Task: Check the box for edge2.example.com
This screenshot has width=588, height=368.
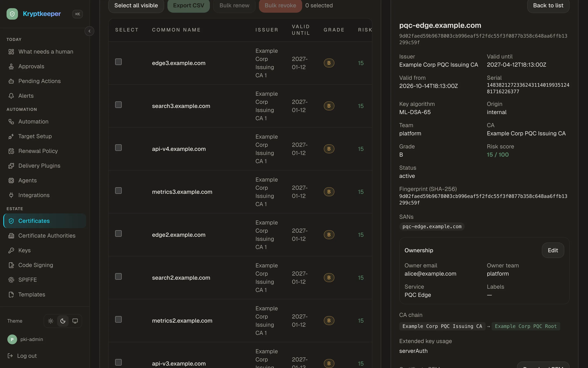Action: point(118,234)
